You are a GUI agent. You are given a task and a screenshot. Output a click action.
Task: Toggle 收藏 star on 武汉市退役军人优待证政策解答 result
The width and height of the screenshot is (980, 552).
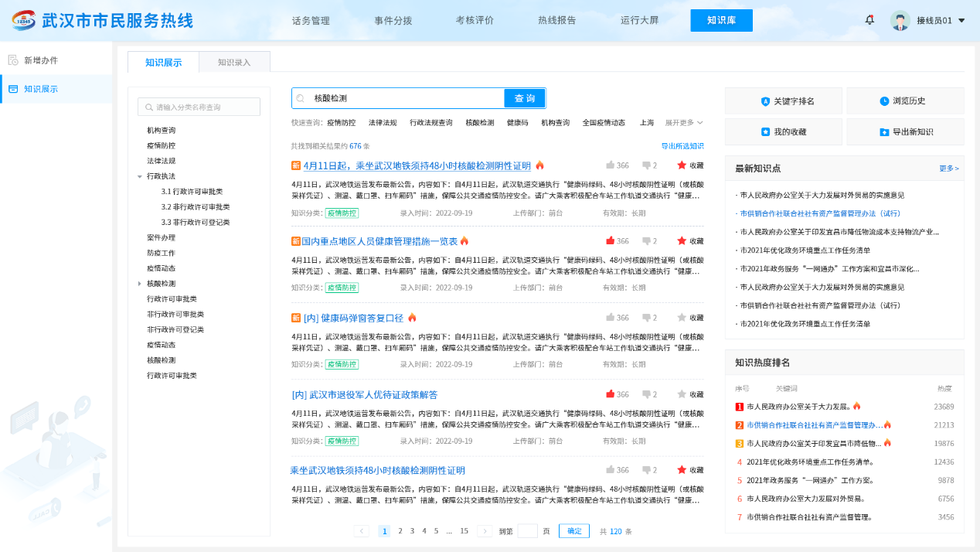point(682,394)
